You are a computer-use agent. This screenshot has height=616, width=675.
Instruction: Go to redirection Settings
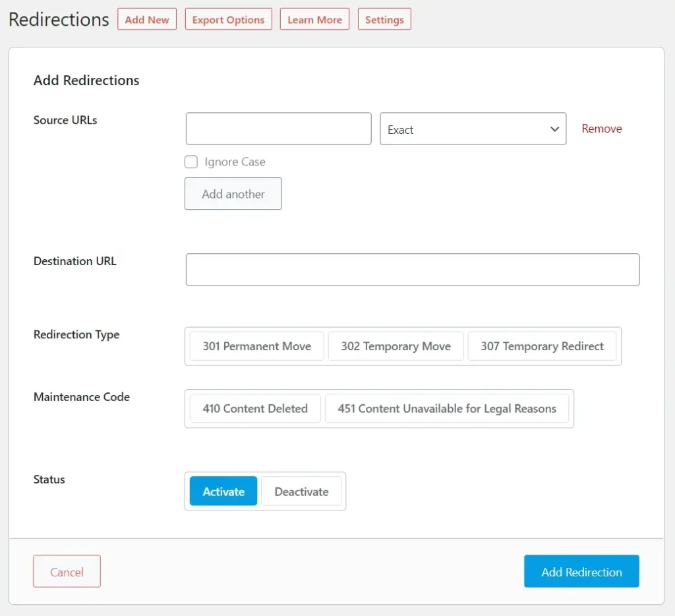click(x=384, y=19)
